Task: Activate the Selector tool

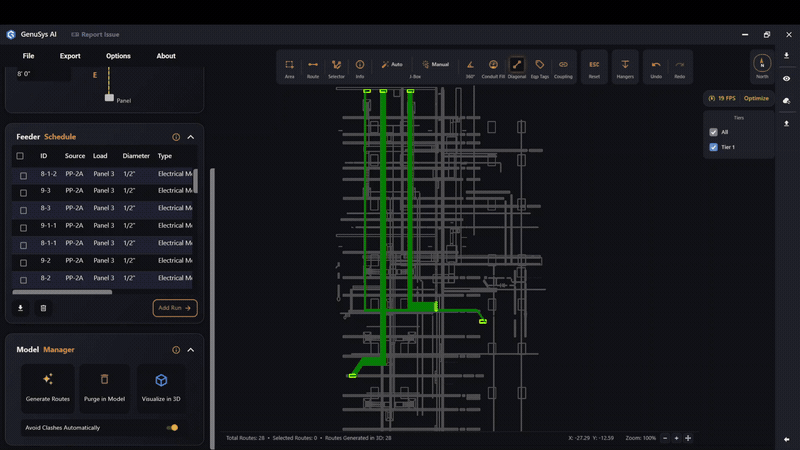Action: tap(336, 68)
